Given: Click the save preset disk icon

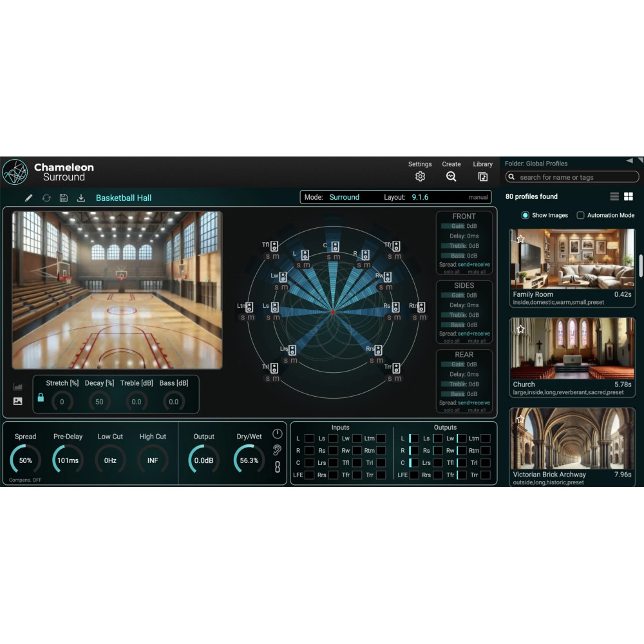Looking at the screenshot, I should coord(63,198).
